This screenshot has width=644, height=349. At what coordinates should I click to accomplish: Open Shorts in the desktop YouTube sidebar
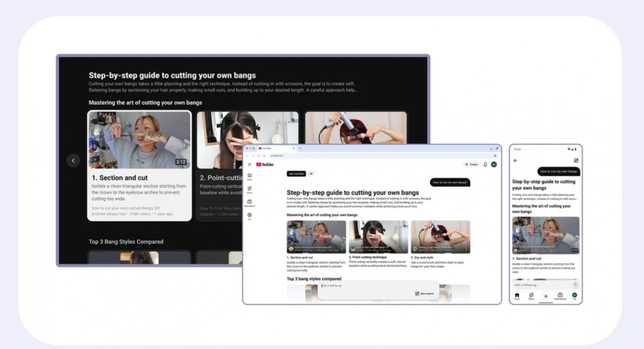pos(250,190)
